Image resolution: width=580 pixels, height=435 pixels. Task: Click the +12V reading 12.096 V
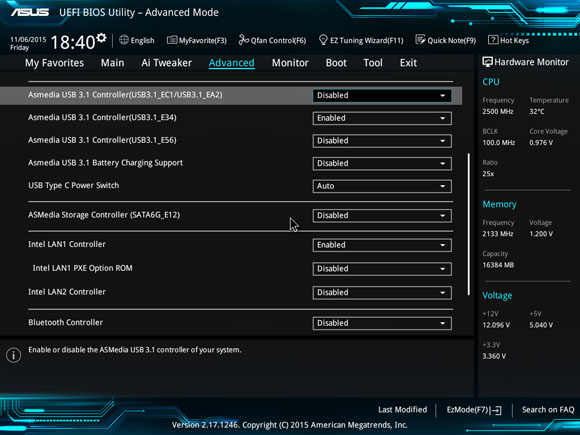[x=496, y=325]
